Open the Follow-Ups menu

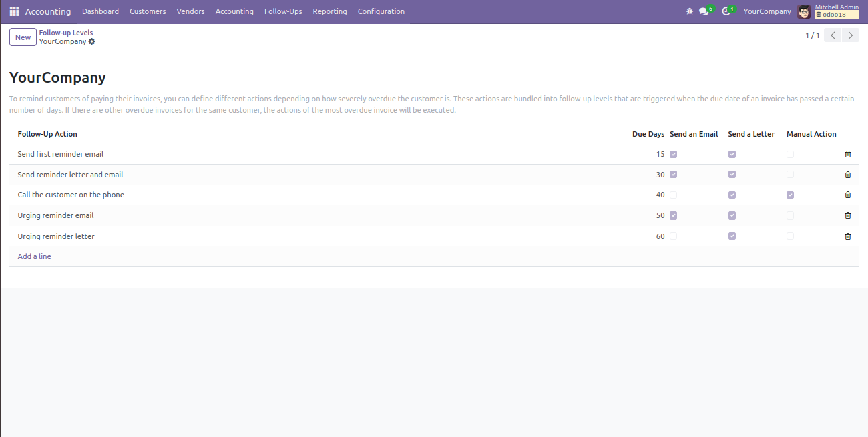283,11
